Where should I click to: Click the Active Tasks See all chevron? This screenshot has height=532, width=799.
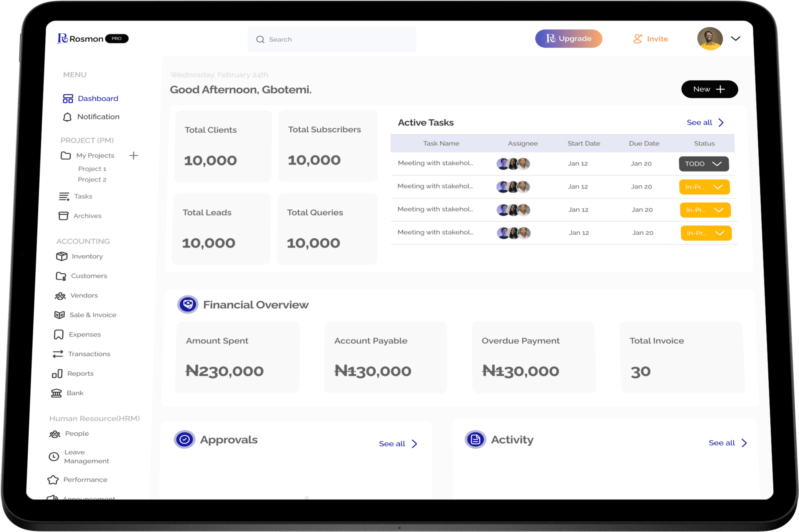pos(721,122)
